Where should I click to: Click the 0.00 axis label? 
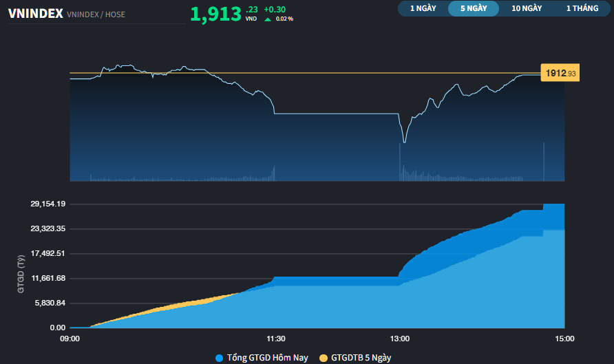[x=58, y=328]
